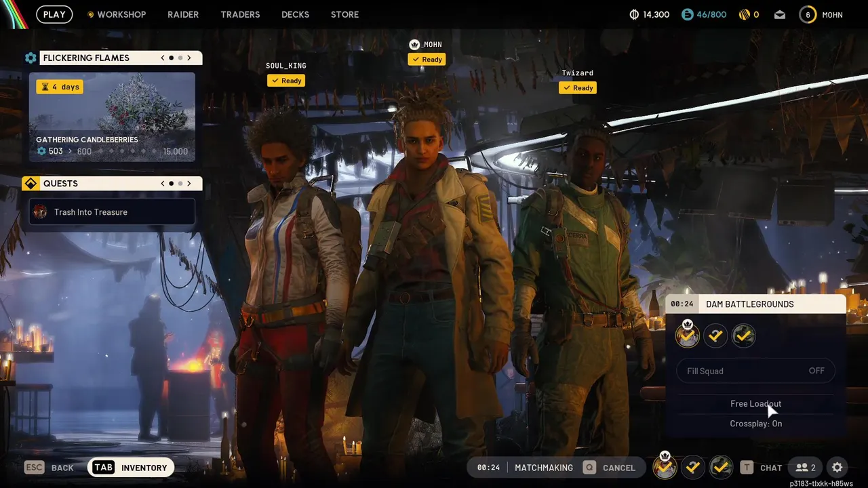Click the ESC key icon
Screen dimensions: 868x488
pyautogui.click(x=34, y=468)
